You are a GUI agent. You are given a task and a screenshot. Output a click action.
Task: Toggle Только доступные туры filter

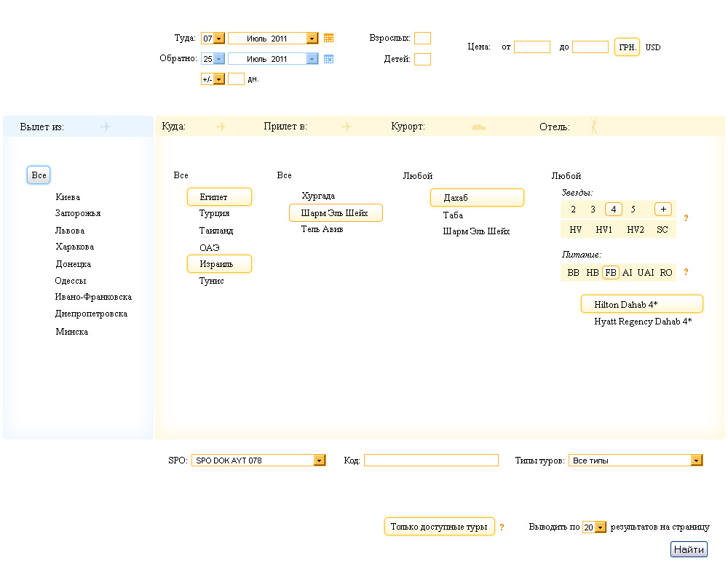coord(439,527)
